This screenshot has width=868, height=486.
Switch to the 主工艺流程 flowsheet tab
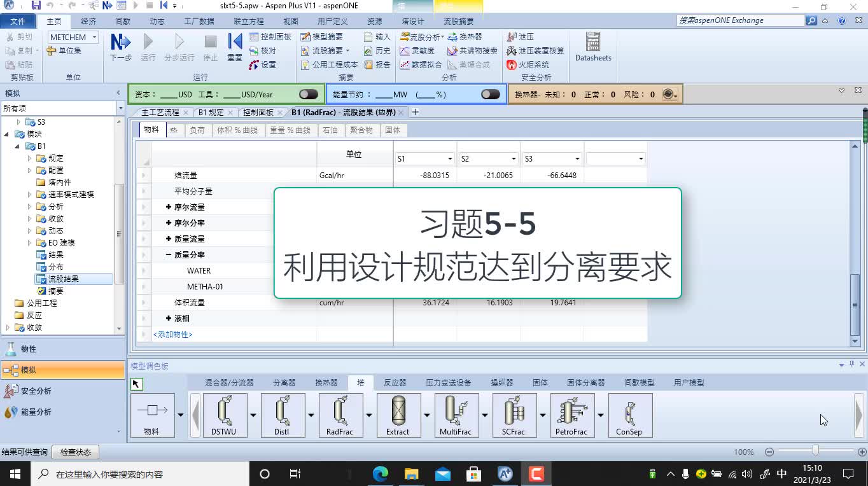click(160, 112)
